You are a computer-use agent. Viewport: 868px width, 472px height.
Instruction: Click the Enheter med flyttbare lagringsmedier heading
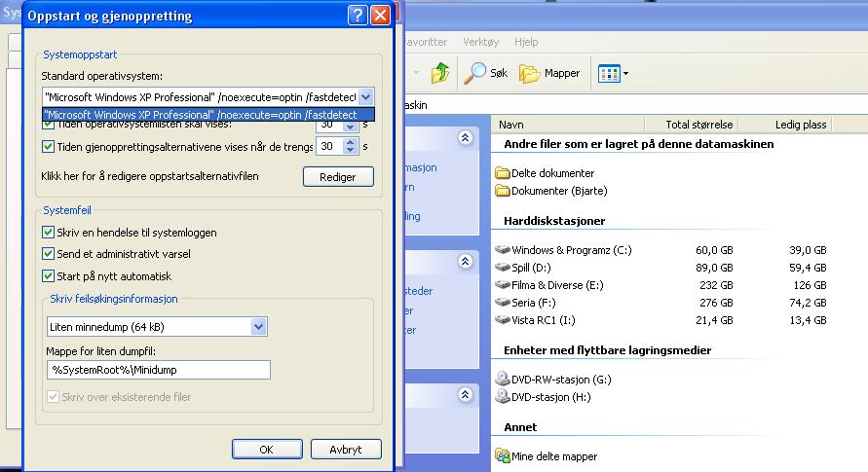pos(607,350)
